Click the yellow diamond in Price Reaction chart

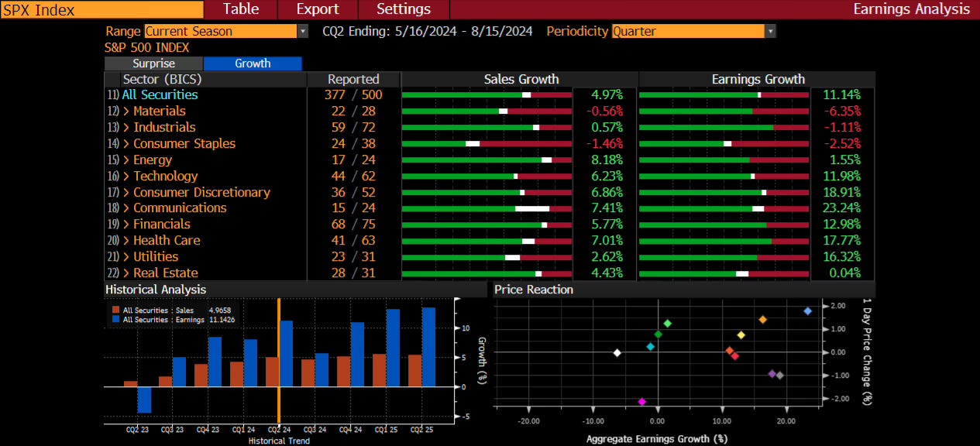point(741,335)
